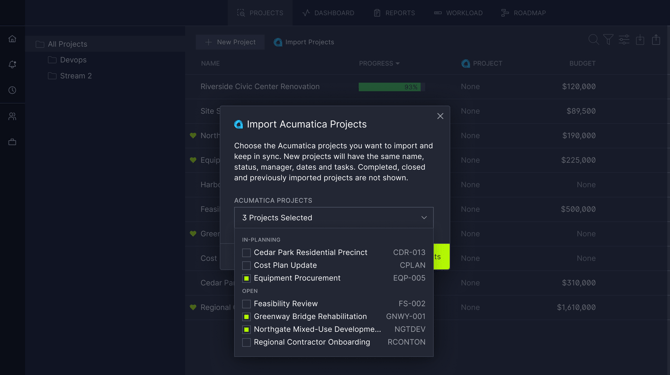Click project code FS-002
Viewport: 670px width, 375px height.
pos(412,304)
